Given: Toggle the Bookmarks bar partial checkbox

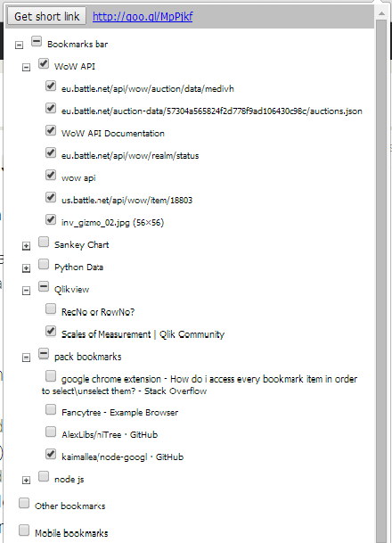Looking at the screenshot, I should (x=37, y=41).
